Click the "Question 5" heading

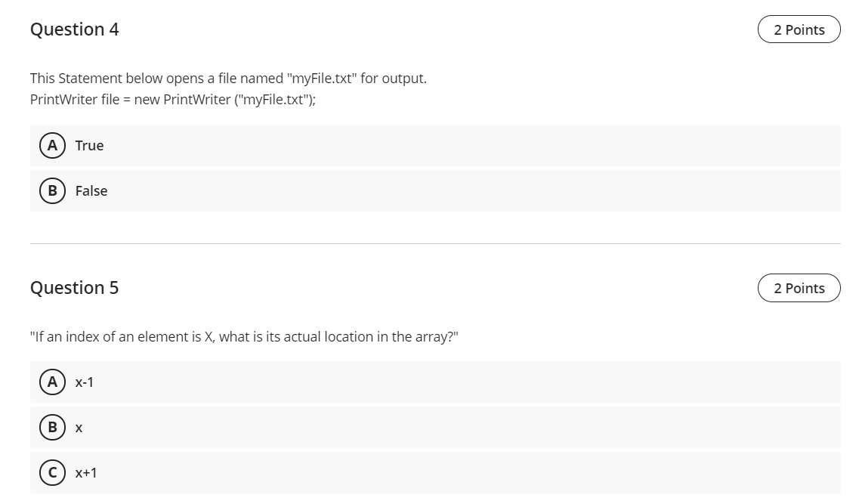[x=75, y=288]
